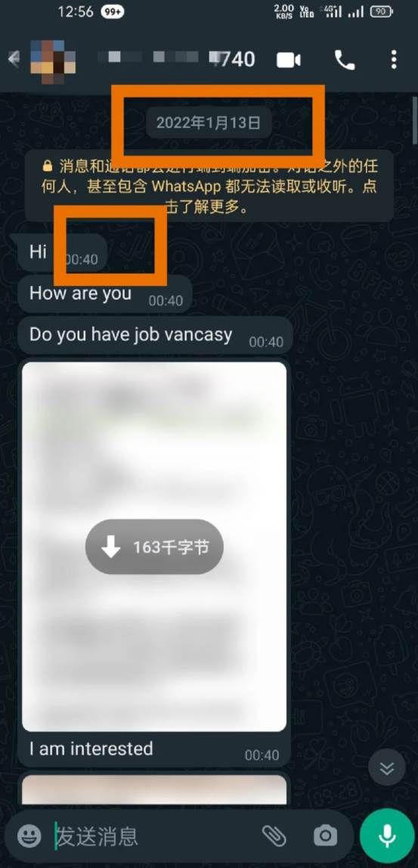Tap the back arrow in chat header
The width and height of the screenshot is (418, 868).
pyautogui.click(x=14, y=59)
